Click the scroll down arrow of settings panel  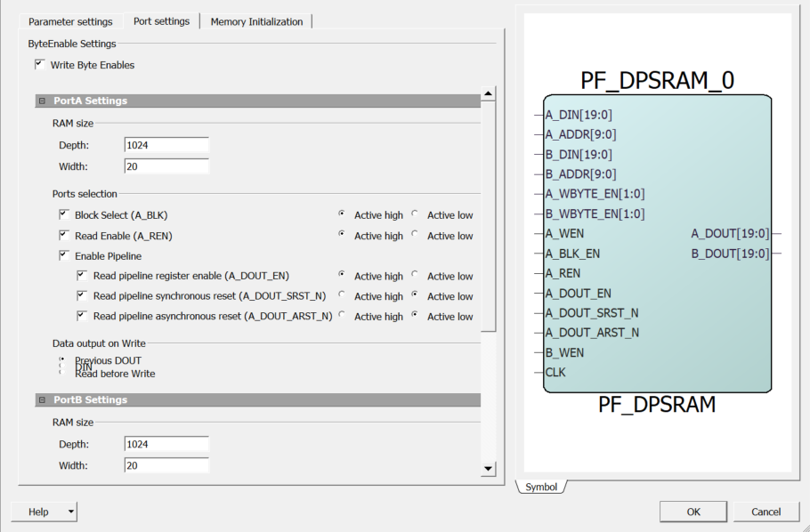[488, 469]
